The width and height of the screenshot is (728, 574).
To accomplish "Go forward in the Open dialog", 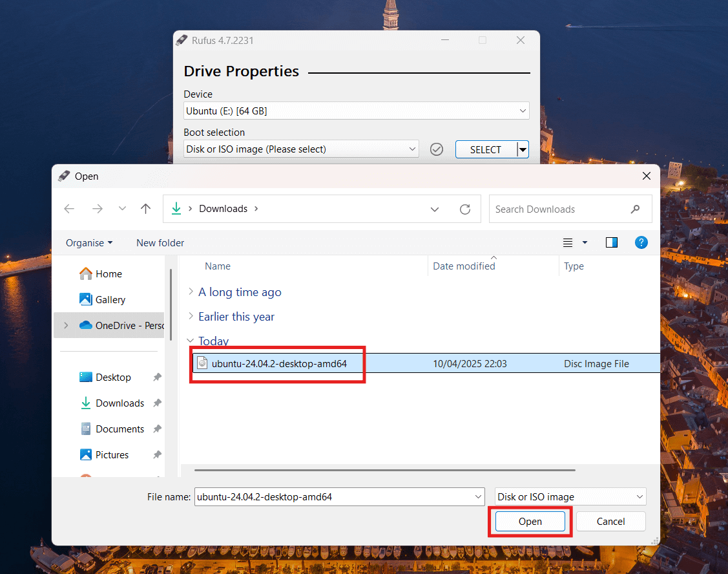I will pyautogui.click(x=98, y=209).
